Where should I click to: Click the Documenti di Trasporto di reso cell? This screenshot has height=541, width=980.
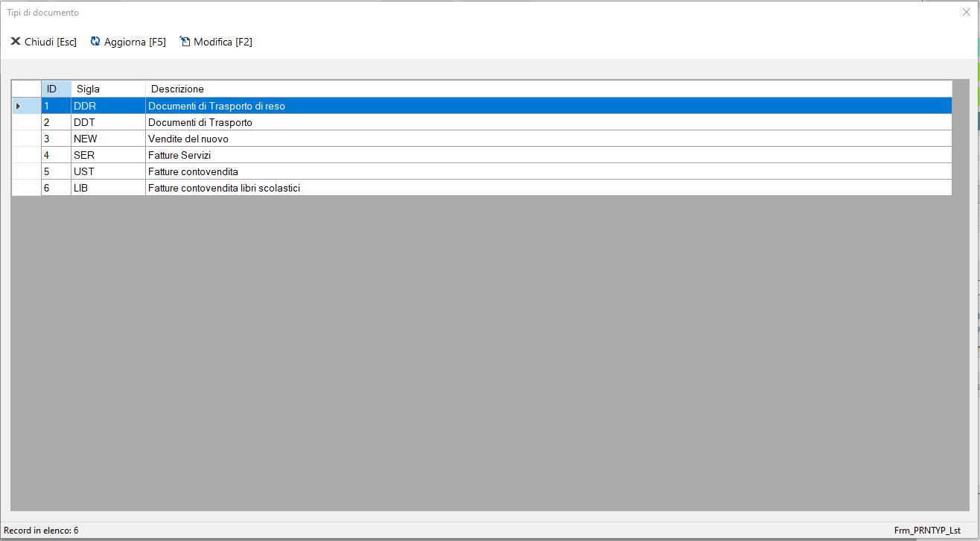pyautogui.click(x=549, y=106)
